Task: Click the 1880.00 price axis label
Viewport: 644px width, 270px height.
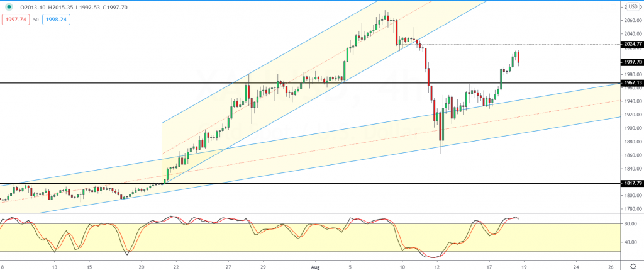Action: point(633,142)
